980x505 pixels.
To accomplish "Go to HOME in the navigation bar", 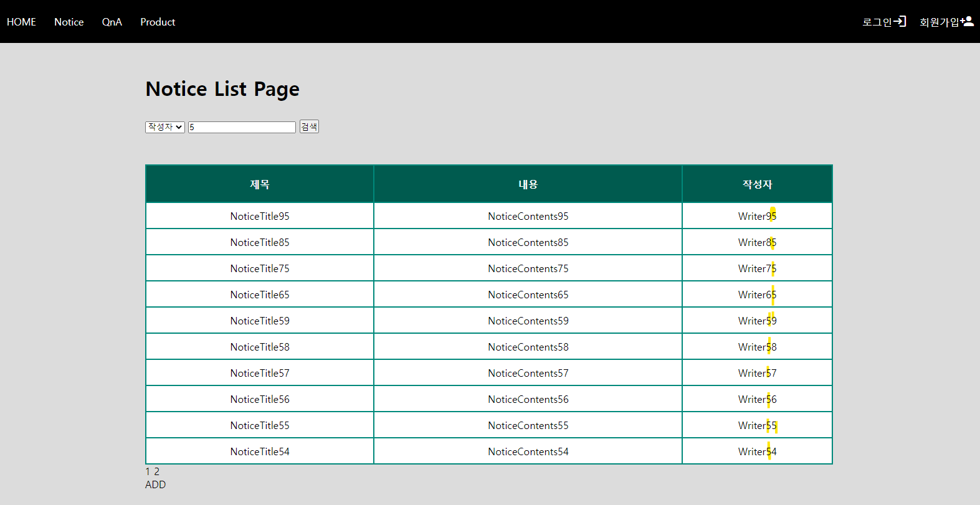I will tap(21, 22).
